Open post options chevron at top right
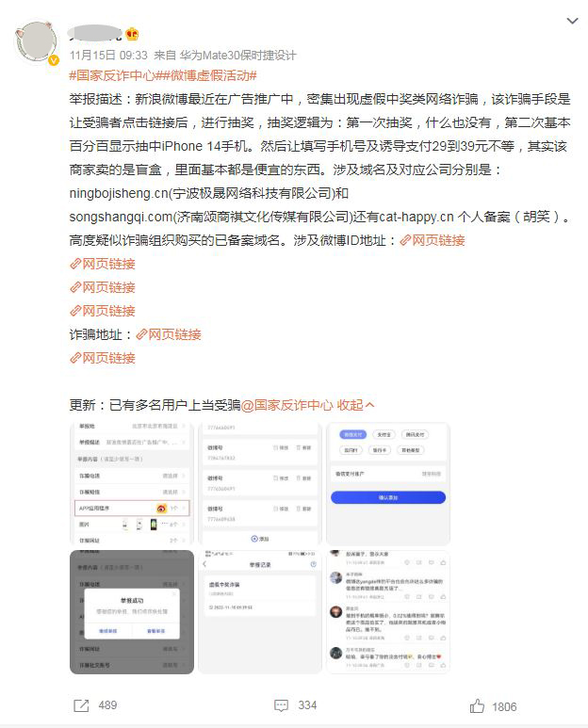This screenshot has width=588, height=728. (x=572, y=21)
